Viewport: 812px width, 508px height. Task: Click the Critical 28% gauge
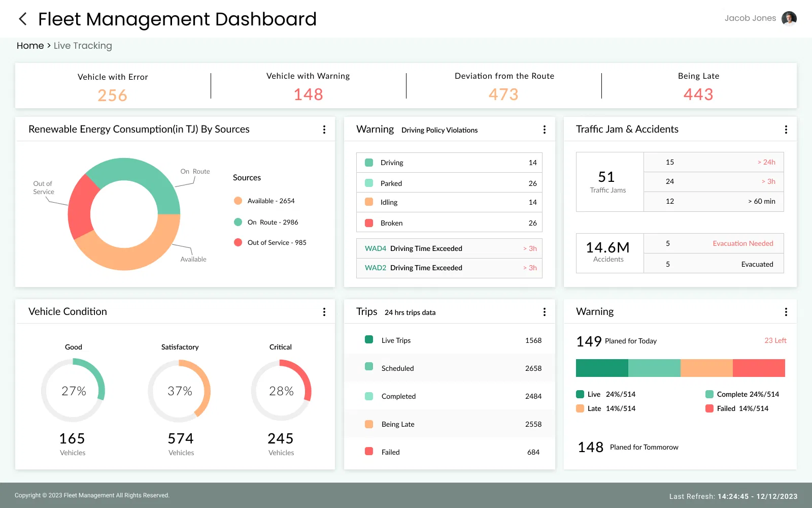[281, 391]
